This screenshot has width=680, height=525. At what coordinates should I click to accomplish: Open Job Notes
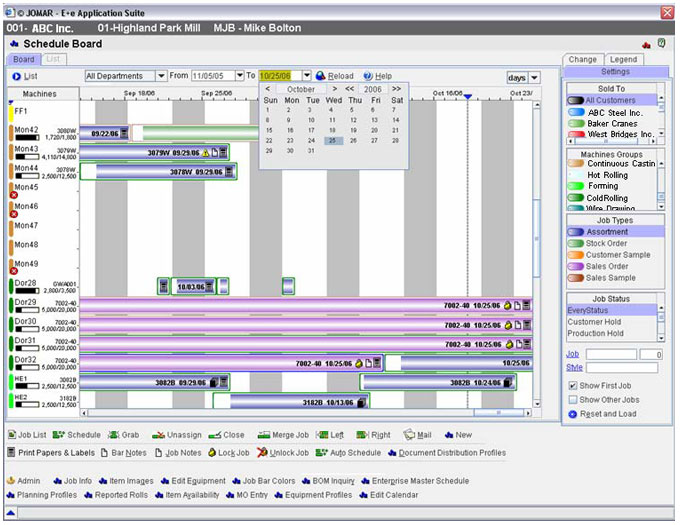[178, 453]
